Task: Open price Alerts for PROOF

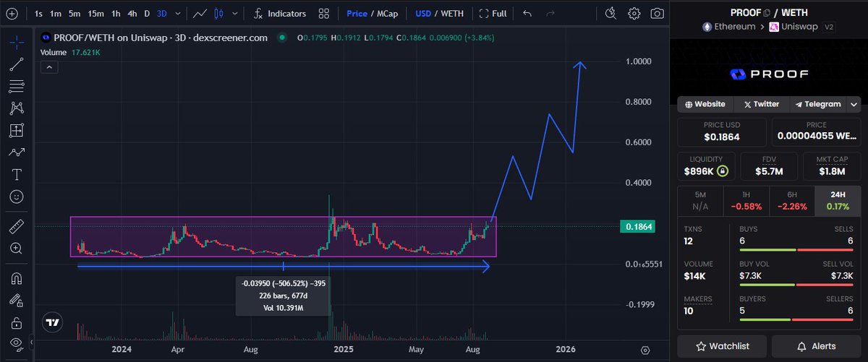Action: (x=815, y=346)
